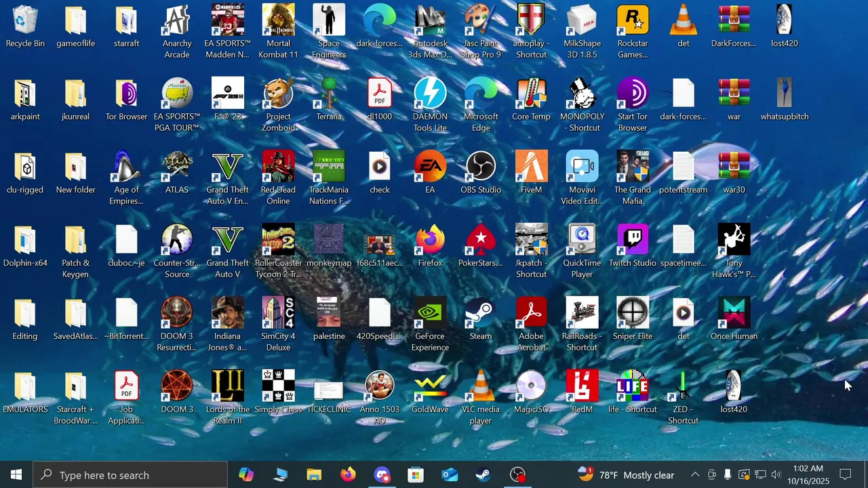Select the Adobe Acrobat icon
868x488 pixels.
click(x=531, y=324)
